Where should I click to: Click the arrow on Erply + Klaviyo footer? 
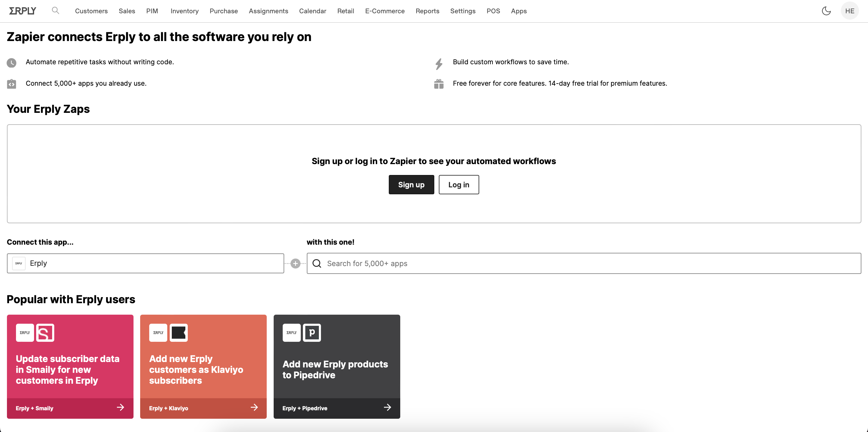pyautogui.click(x=254, y=407)
